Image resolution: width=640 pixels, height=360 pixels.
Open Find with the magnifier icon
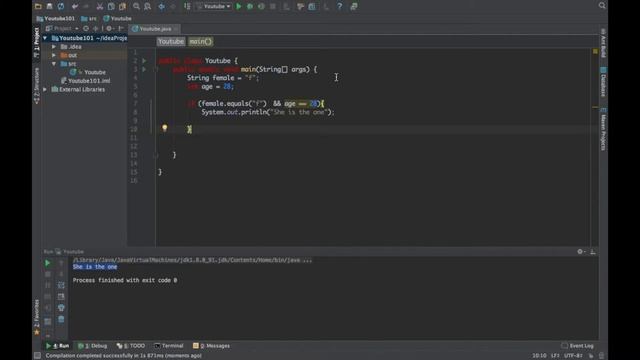pos(136,6)
